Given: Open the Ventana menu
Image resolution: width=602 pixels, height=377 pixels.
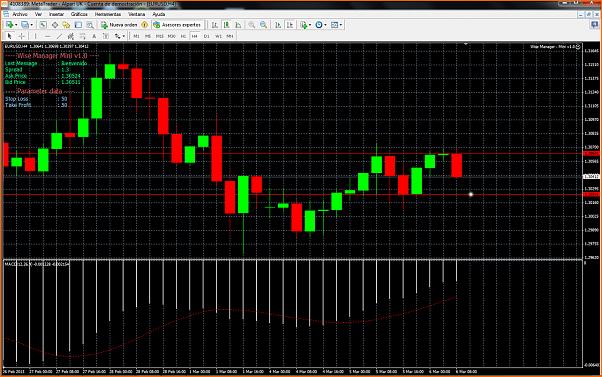Looking at the screenshot, I should (x=137, y=14).
